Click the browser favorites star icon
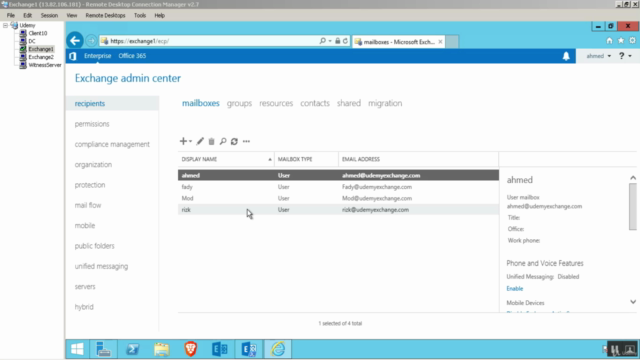640x360 pixels. coord(621,40)
